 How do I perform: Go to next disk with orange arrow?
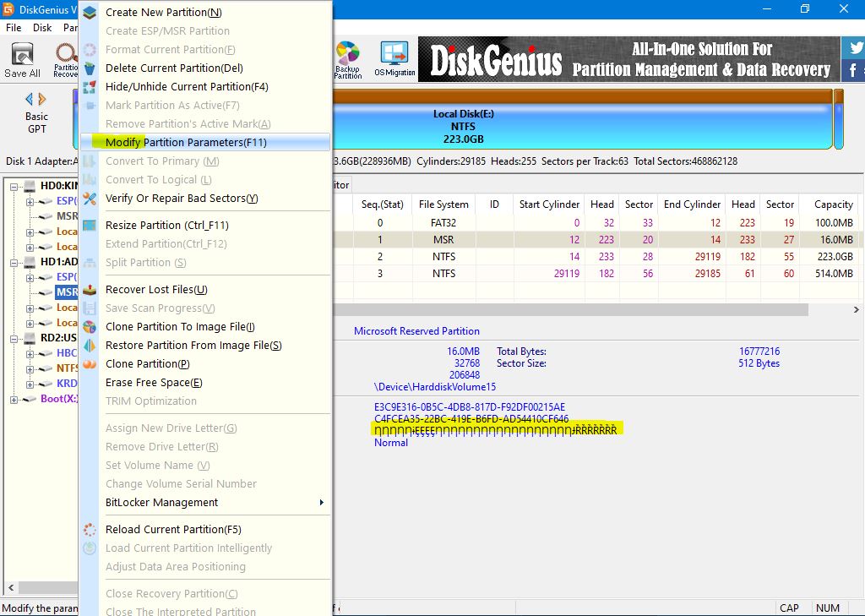43,100
